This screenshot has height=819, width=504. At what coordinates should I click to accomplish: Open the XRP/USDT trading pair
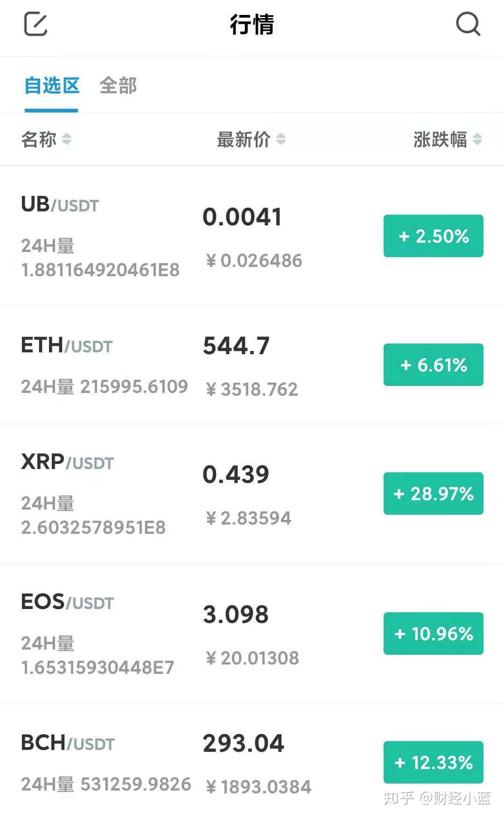point(68,462)
